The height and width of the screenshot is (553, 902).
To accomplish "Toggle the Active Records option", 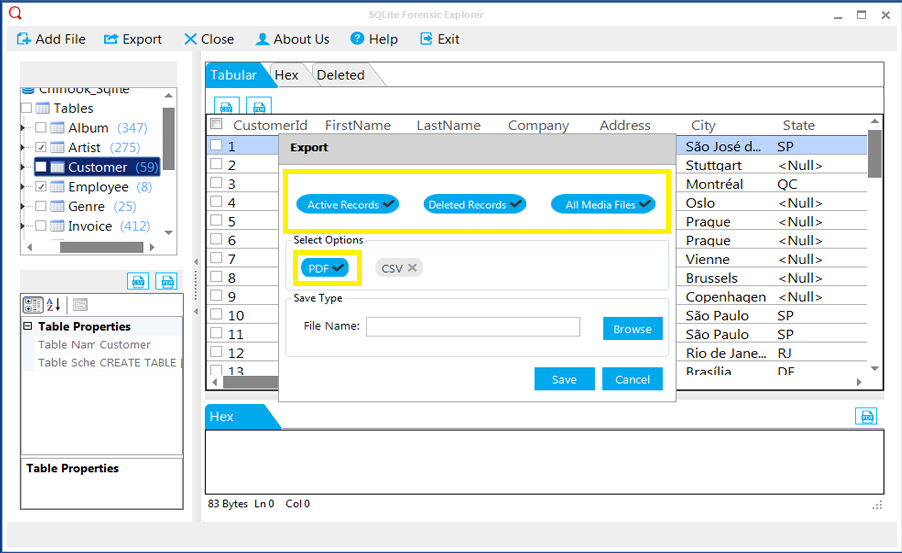I will click(x=347, y=204).
